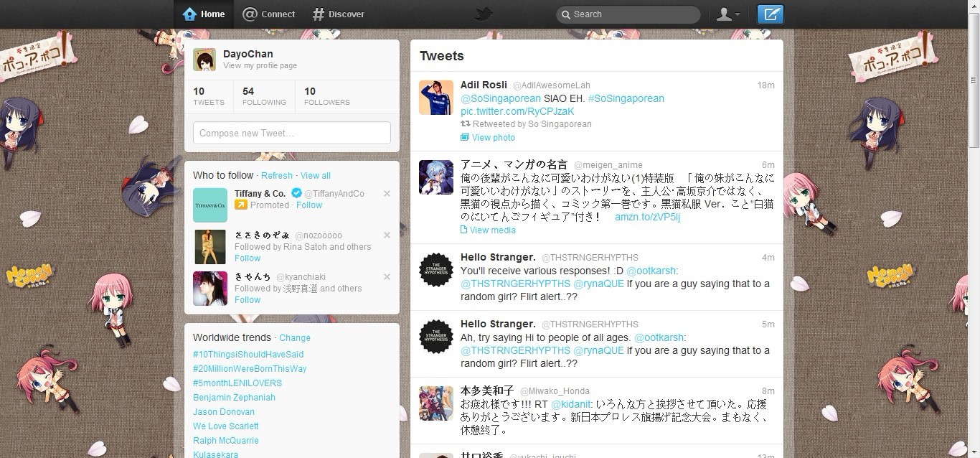The width and height of the screenshot is (980, 458).
Task: Open the Jason Donovan trend
Action: (224, 412)
